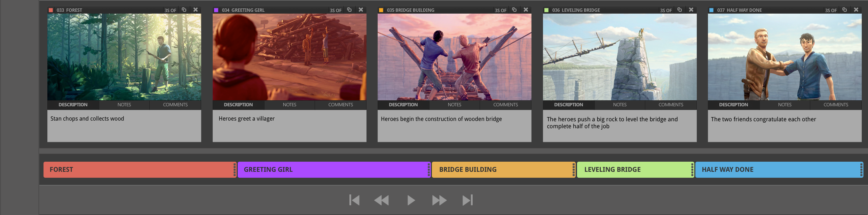Screen dimensions: 868x215
Task: Open the Description tab of Greeting Girl
Action: [238, 105]
